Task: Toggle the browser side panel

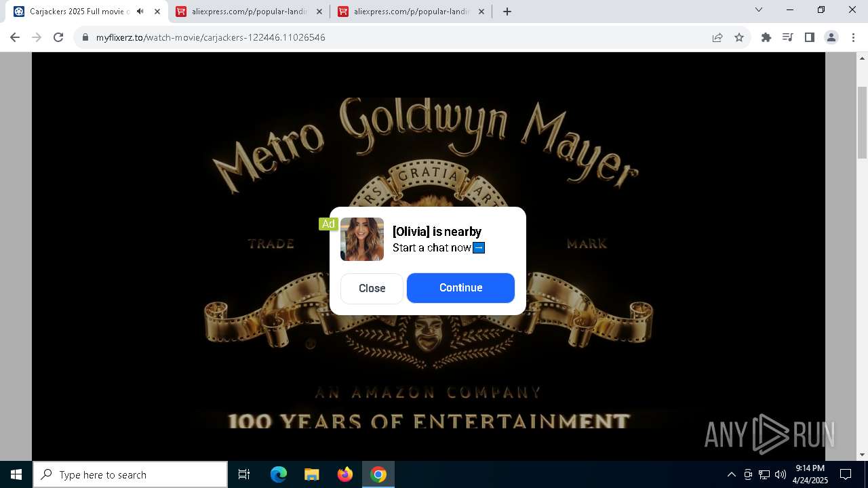Action: tap(809, 37)
